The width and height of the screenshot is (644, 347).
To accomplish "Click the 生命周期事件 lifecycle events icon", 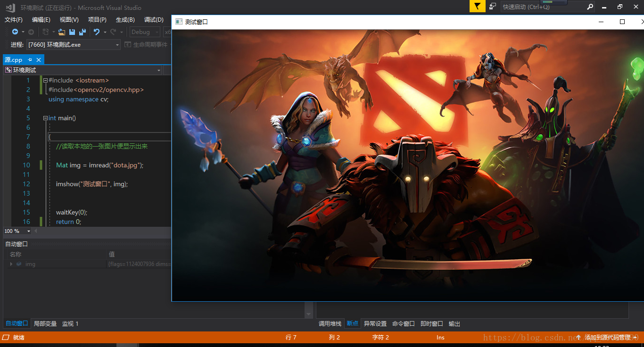I will click(x=128, y=44).
